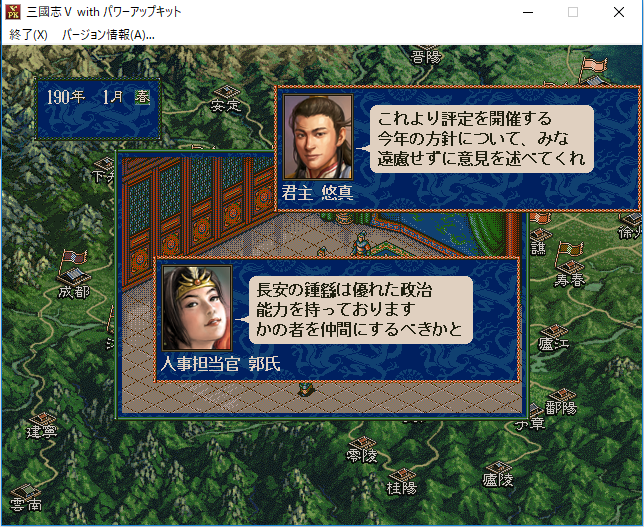
Task: Select the 廬陵 city icon
Action: tap(498, 467)
